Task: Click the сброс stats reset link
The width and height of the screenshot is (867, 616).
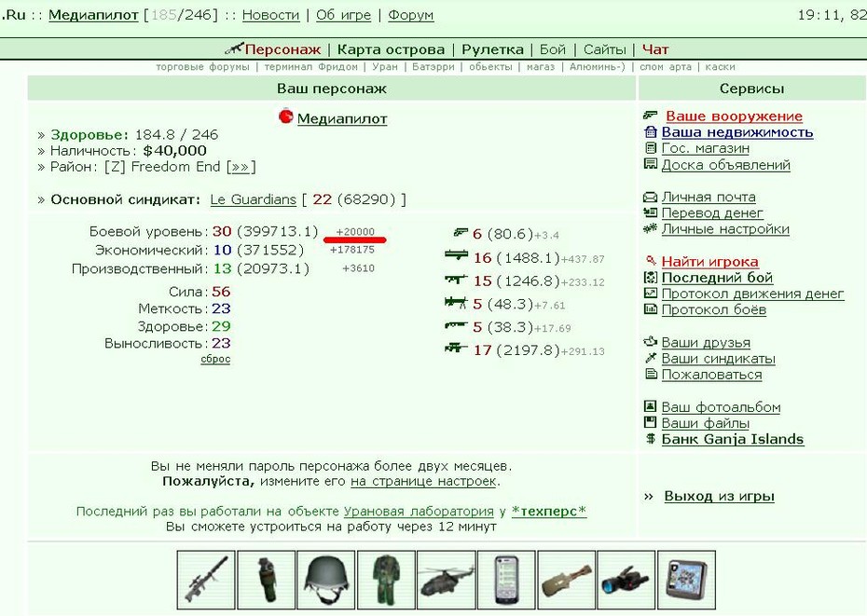Action: point(215,359)
